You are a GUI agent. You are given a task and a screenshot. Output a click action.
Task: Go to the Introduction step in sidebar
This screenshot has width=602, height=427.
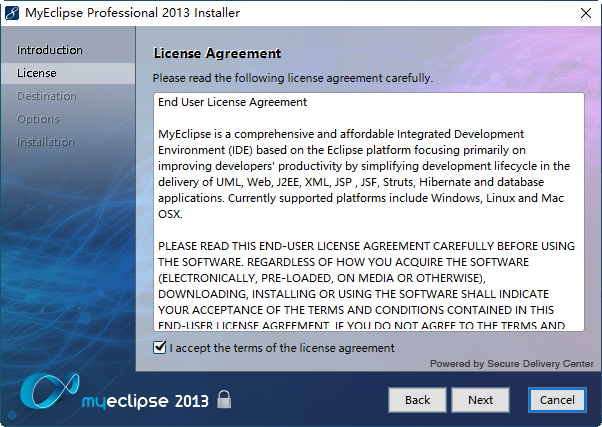50,50
